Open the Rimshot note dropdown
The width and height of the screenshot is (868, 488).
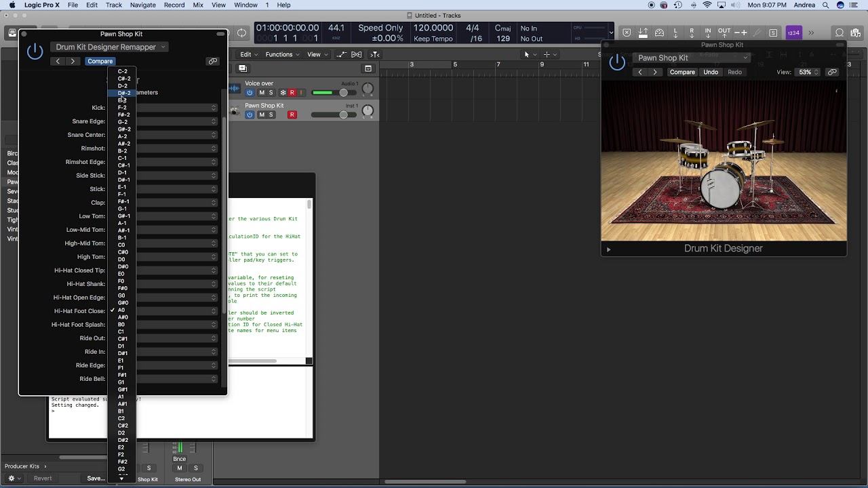163,148
